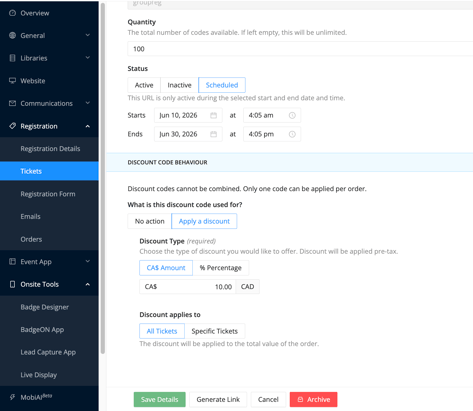Set status to Active
The width and height of the screenshot is (473, 411).
[x=144, y=85]
